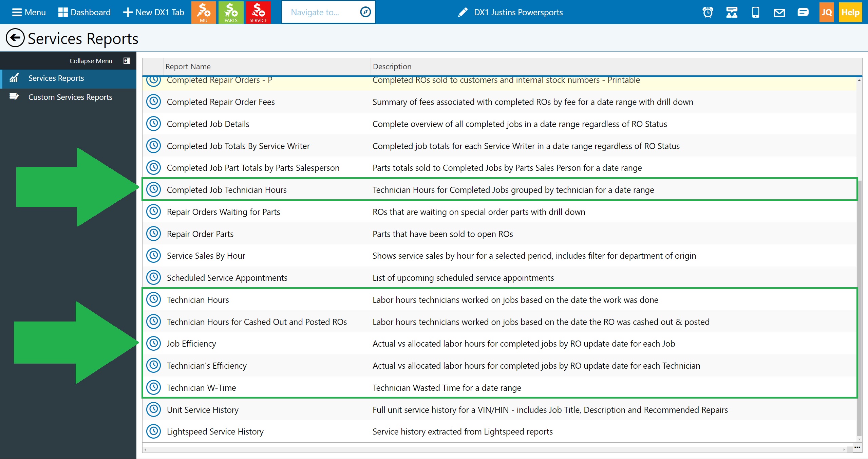This screenshot has width=868, height=459.
Task: Open the JQ user profile menu
Action: 827,13
